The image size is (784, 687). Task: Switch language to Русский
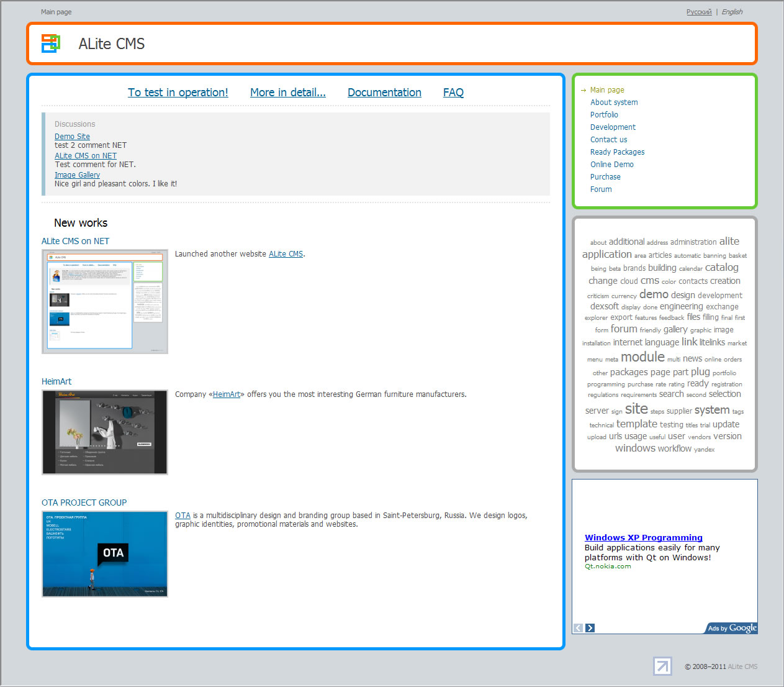(699, 12)
